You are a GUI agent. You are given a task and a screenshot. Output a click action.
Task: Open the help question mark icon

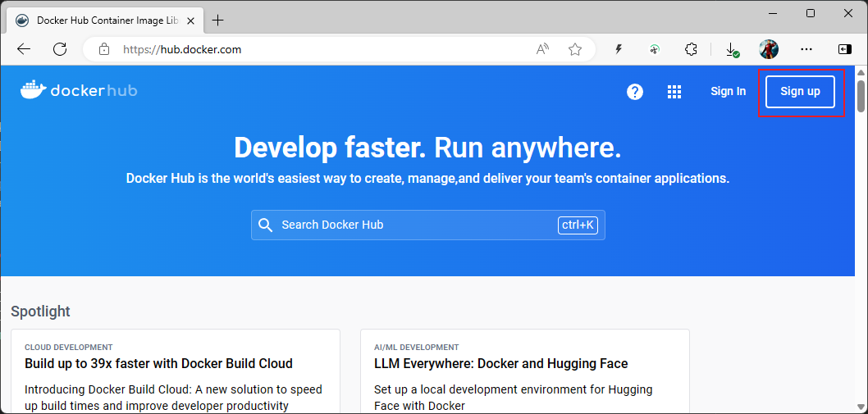click(x=635, y=92)
